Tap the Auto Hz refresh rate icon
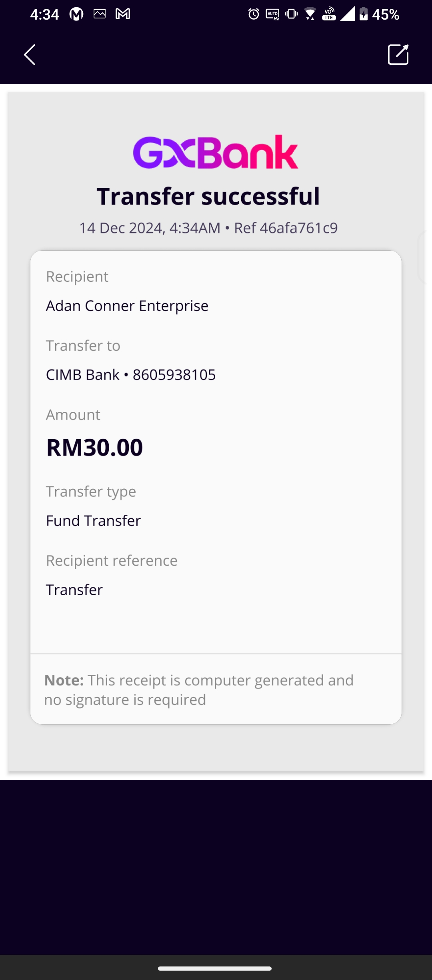The height and width of the screenshot is (980, 432). click(x=273, y=15)
